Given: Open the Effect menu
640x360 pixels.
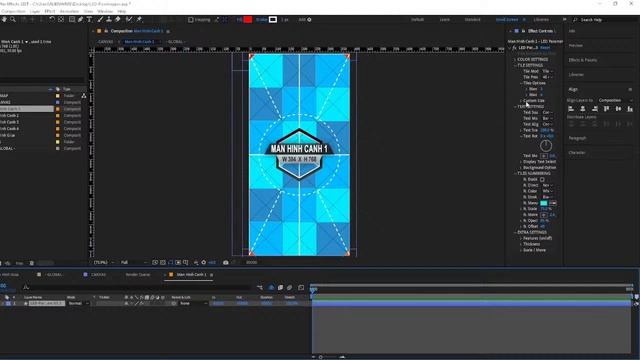Looking at the screenshot, I should (x=50, y=11).
